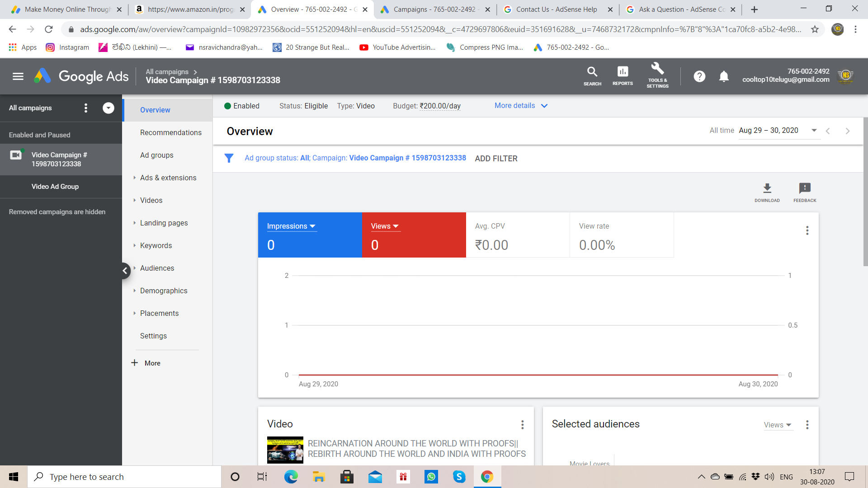
Task: Open the Views metric dropdown
Action: (385, 226)
